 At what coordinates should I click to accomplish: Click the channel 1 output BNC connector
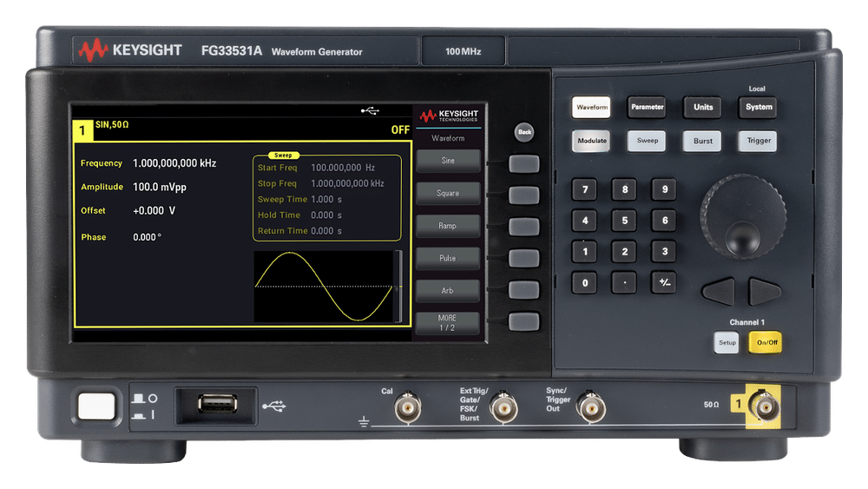pyautogui.click(x=765, y=407)
